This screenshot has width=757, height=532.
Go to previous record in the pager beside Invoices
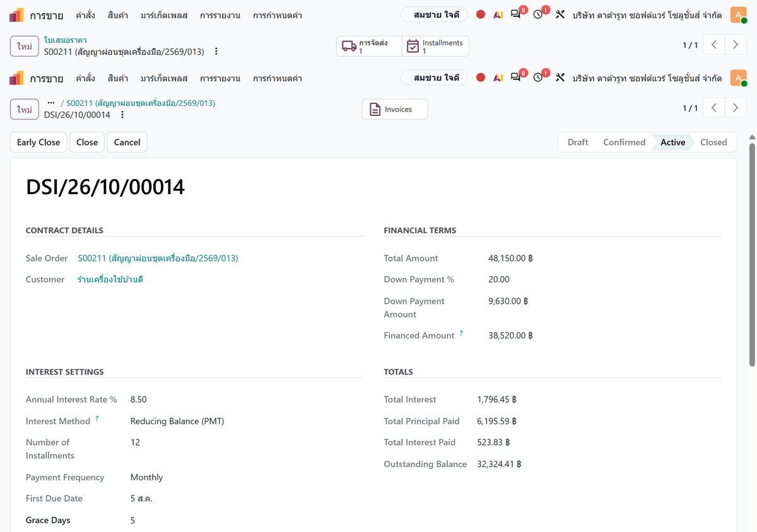point(713,108)
